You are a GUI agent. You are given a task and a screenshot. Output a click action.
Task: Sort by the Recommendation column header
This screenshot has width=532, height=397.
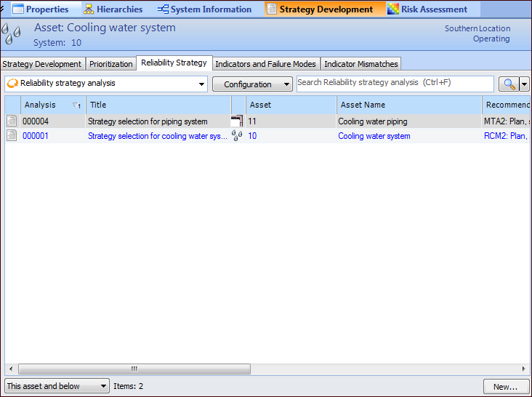click(x=507, y=105)
